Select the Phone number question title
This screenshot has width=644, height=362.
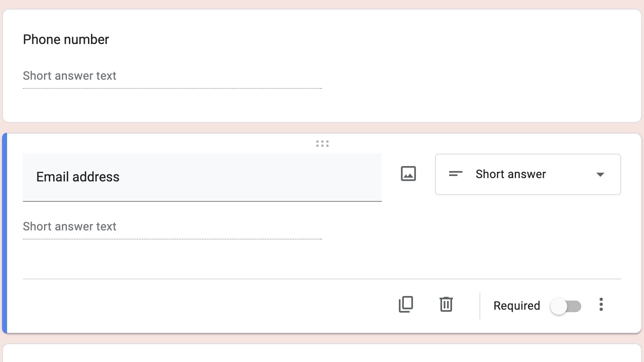pos(66,39)
